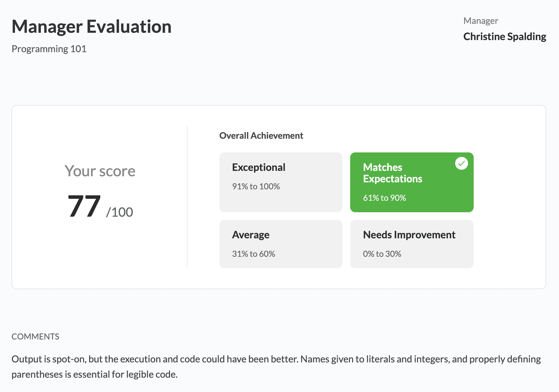This screenshot has height=392, width=559.
Task: Click the Programming 101 course subtitle
Action: coord(49,49)
